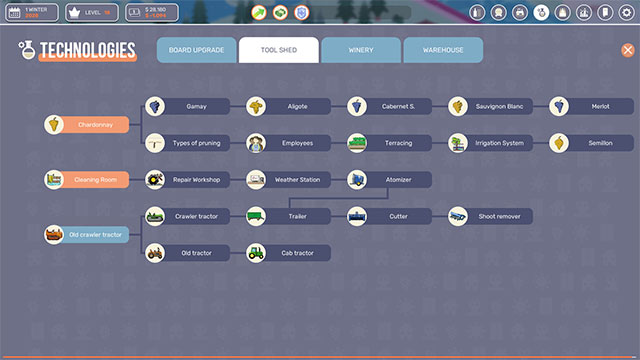The height and width of the screenshot is (360, 640).
Task: Select the Old crawler tractor node
Action: point(87,235)
